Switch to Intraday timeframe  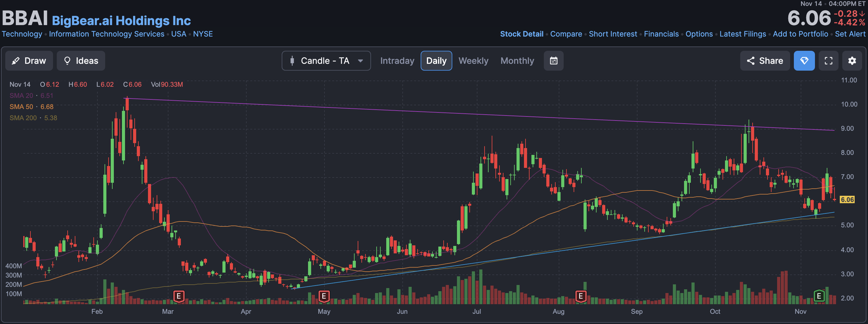397,61
